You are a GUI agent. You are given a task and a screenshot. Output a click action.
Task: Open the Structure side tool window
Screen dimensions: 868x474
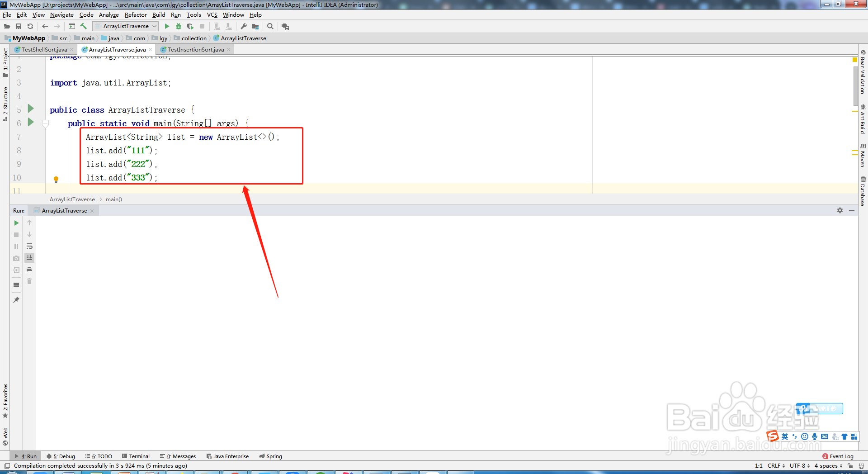(5, 104)
